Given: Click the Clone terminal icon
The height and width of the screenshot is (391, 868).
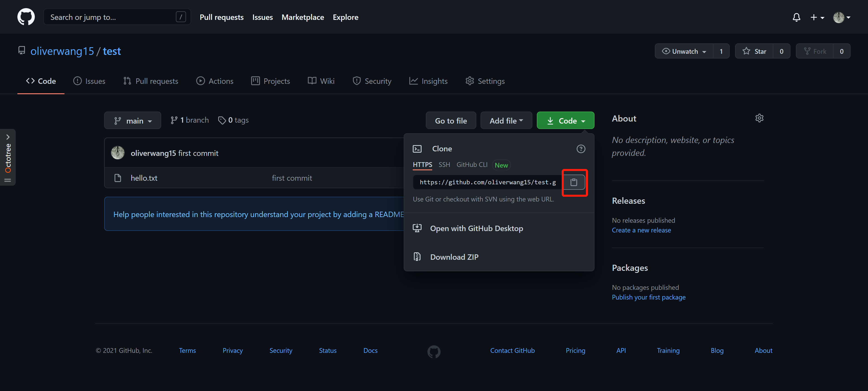Looking at the screenshot, I should click(417, 149).
